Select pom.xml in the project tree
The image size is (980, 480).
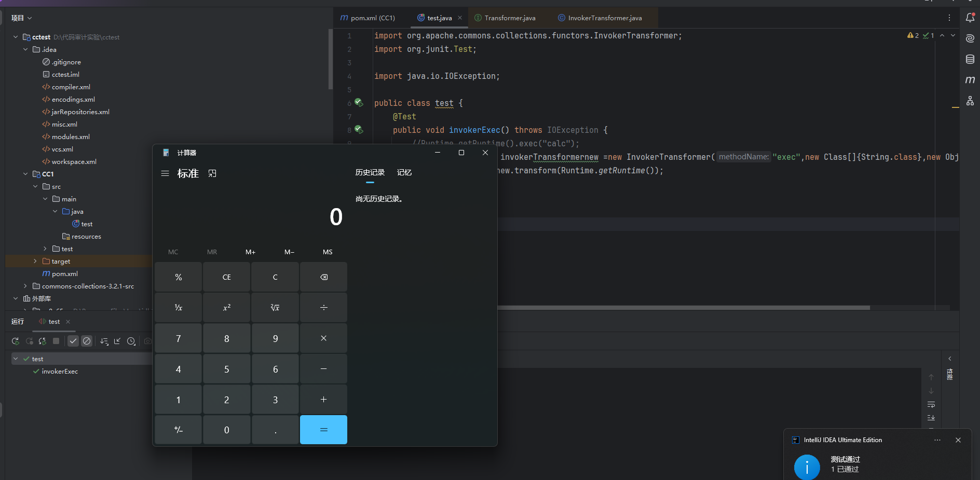[x=64, y=273]
